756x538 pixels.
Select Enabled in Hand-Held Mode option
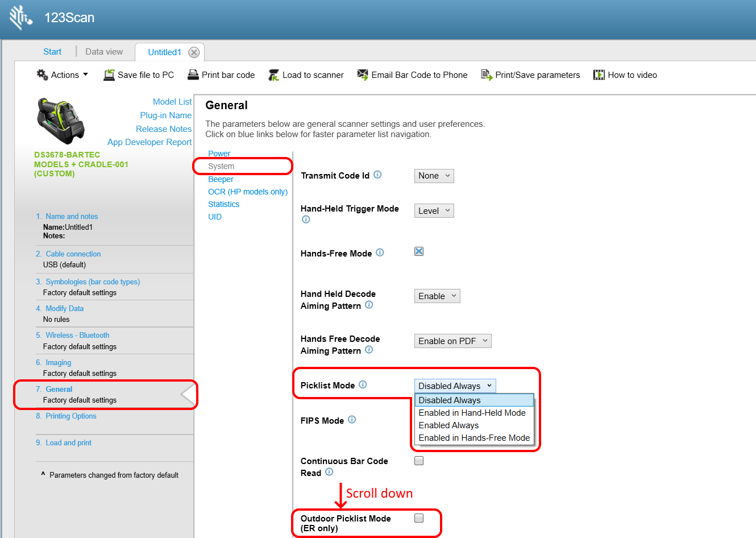tap(475, 413)
